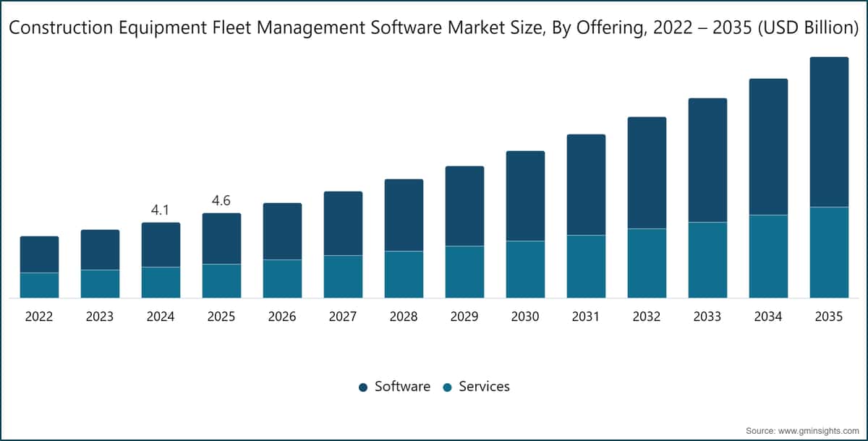Click the 2030 axis label
Image resolution: width=868 pixels, height=441 pixels.
(525, 317)
